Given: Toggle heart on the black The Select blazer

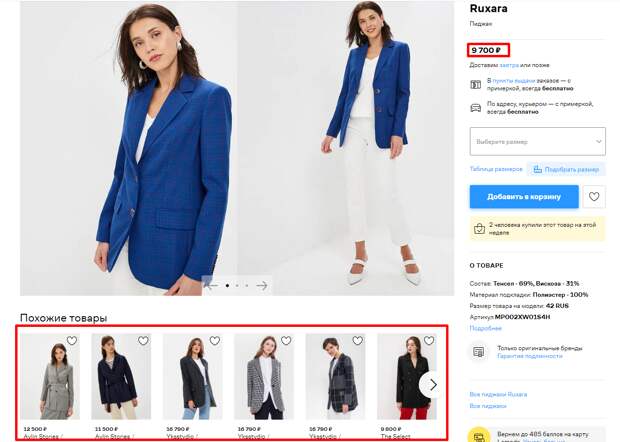Looking at the screenshot, I should click(x=429, y=340).
